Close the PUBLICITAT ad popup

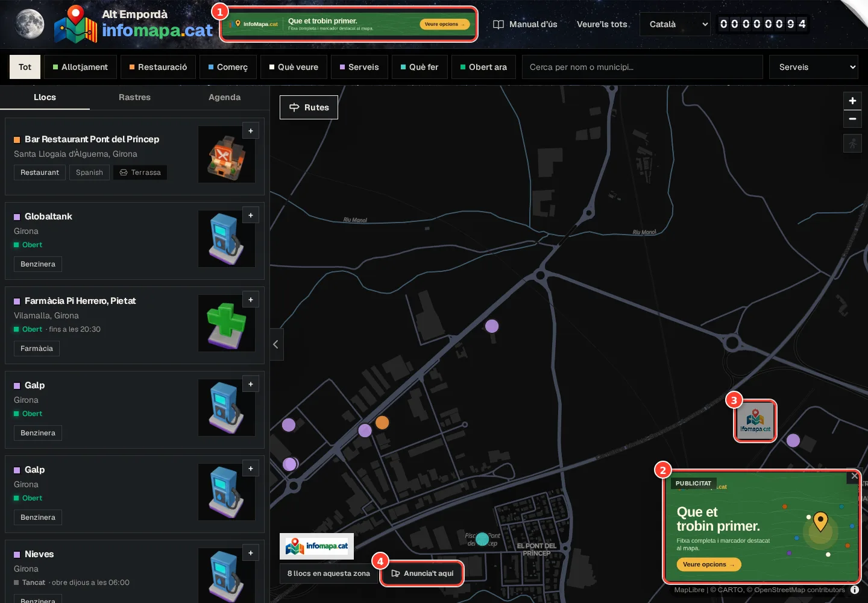tap(854, 476)
